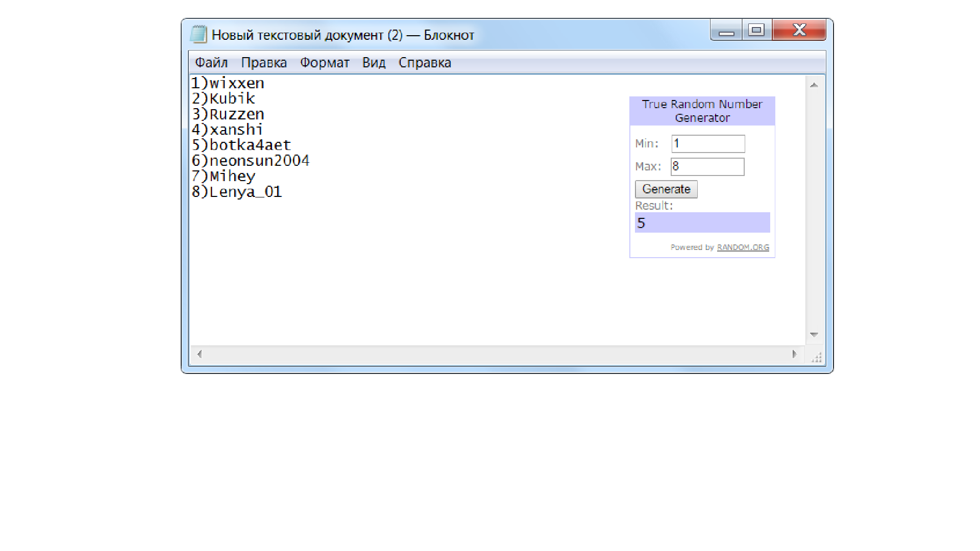
Task: Click the line 3)Ruzzen
Action: [x=228, y=114]
